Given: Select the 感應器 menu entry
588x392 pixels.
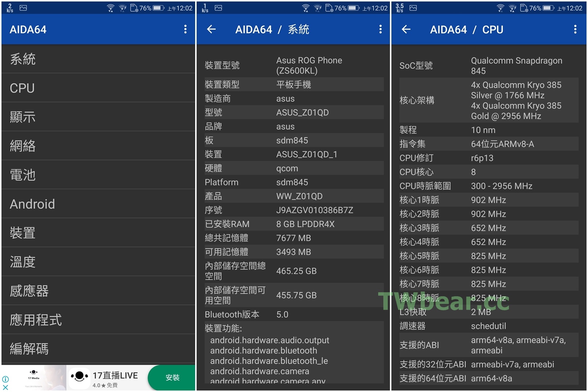Looking at the screenshot, I should pos(98,291).
